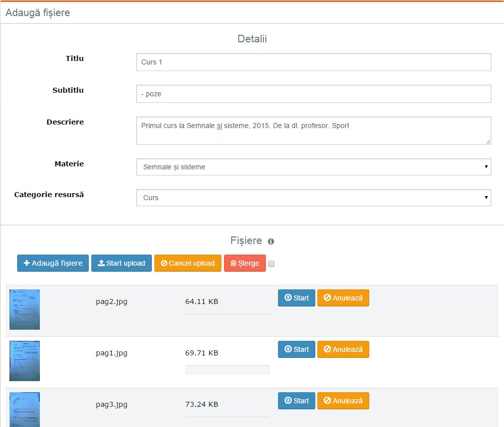The image size is (504, 427).
Task: Click the size value 69.71 KB
Action: click(x=202, y=353)
